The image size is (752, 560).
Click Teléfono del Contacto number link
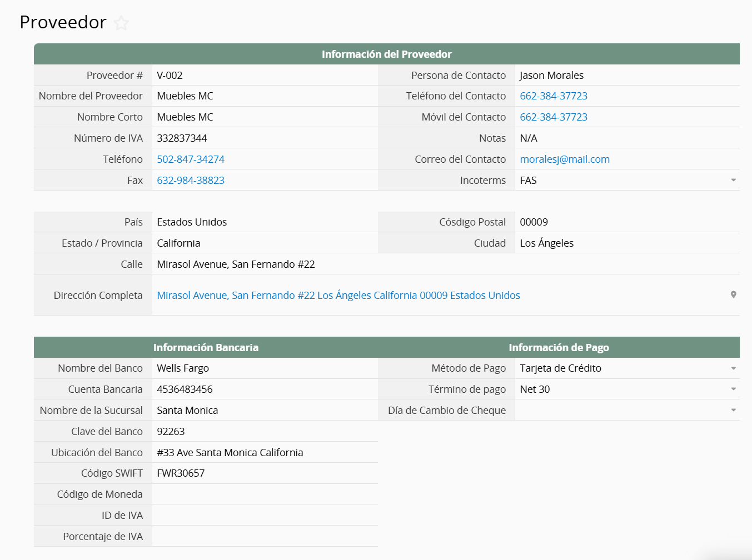tap(553, 96)
